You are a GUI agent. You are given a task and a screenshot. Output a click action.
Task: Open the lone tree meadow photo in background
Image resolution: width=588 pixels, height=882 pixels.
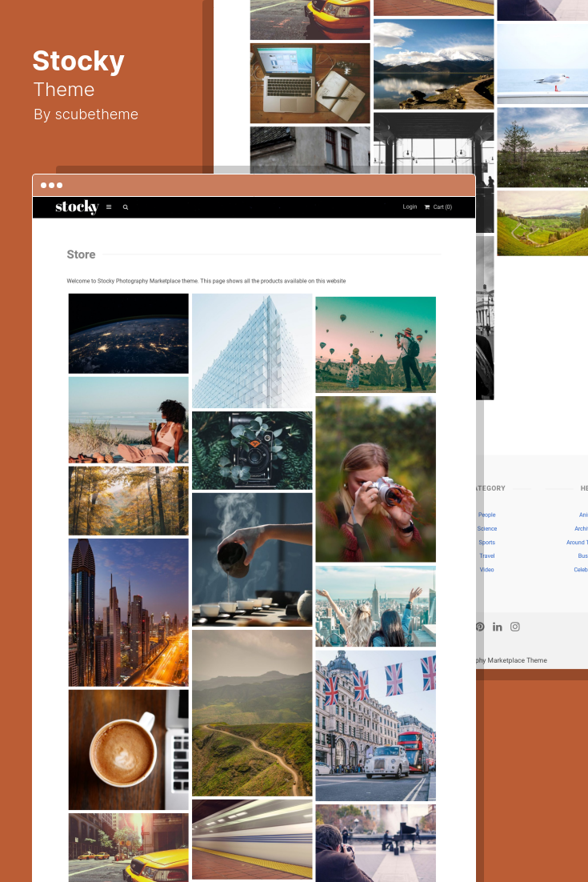click(x=542, y=147)
